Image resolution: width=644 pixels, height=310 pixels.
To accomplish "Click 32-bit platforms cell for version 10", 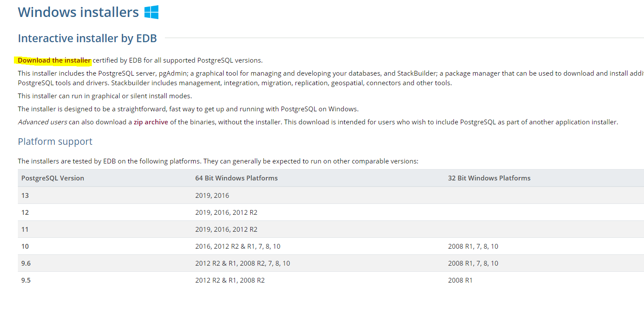I will click(473, 246).
